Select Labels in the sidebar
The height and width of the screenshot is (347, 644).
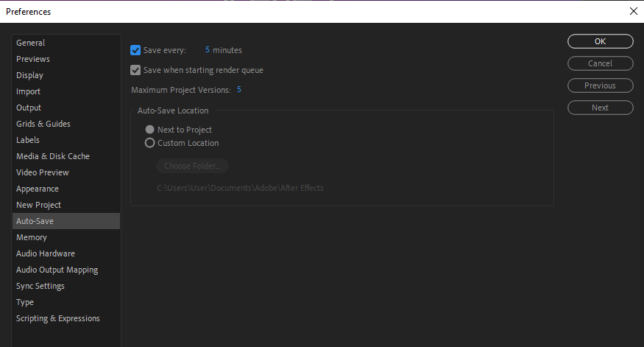pyautogui.click(x=66, y=140)
